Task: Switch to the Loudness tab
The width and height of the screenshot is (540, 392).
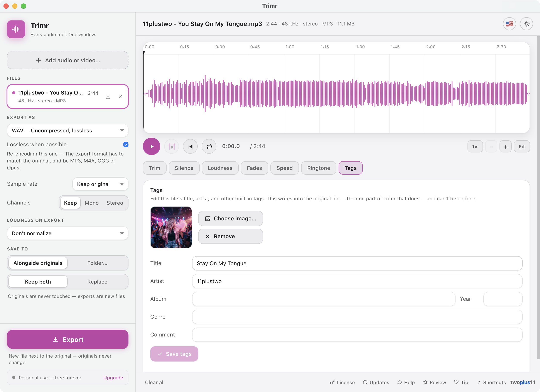Action: coord(220,168)
